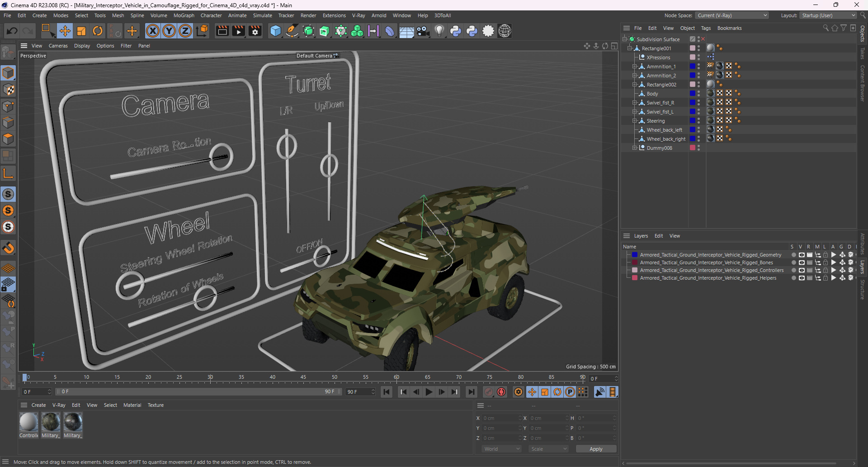This screenshot has width=868, height=467.
Task: Toggle visibility eye for Rigged_Geometry layer
Action: [802, 255]
